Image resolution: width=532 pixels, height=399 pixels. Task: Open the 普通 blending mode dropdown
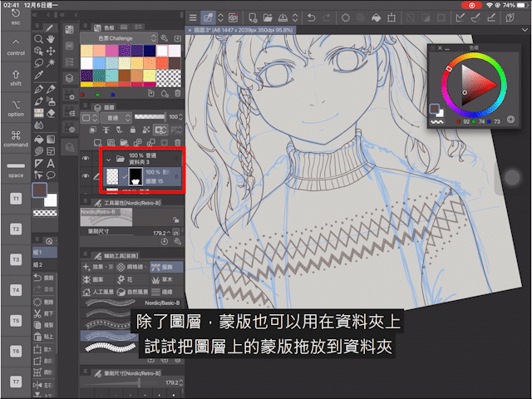click(x=116, y=118)
